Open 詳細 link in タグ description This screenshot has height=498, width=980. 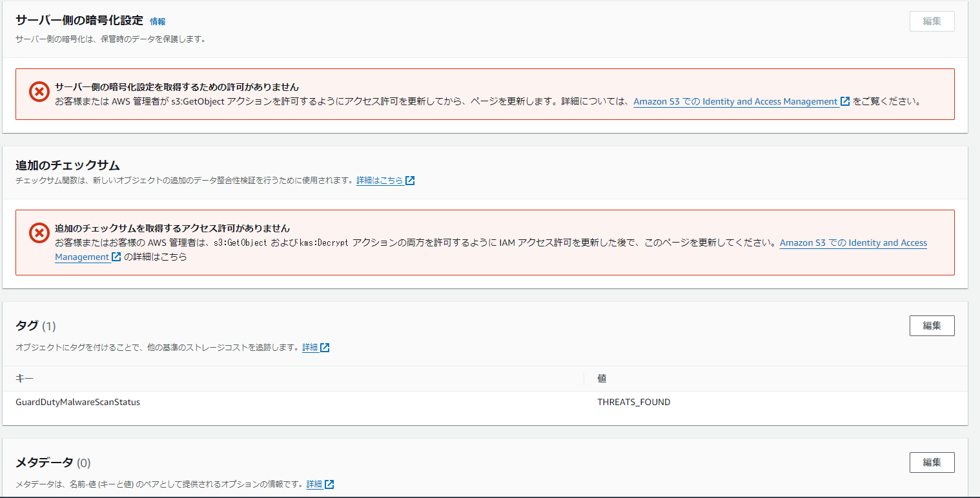(310, 348)
